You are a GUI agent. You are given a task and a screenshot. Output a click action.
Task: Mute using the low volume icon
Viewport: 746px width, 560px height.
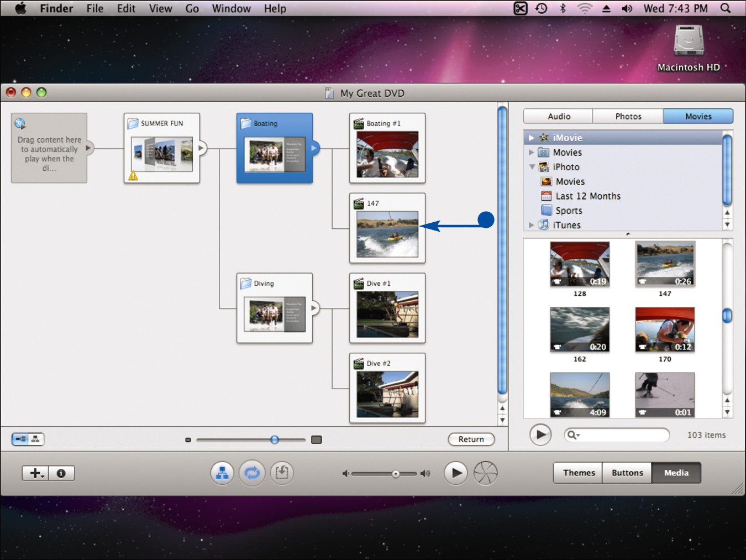click(345, 474)
